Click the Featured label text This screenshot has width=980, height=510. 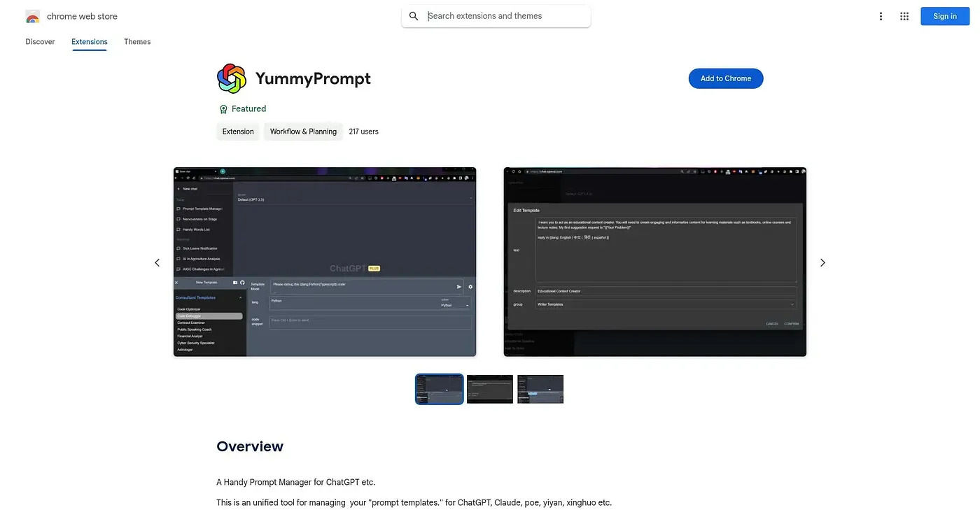[x=248, y=109]
